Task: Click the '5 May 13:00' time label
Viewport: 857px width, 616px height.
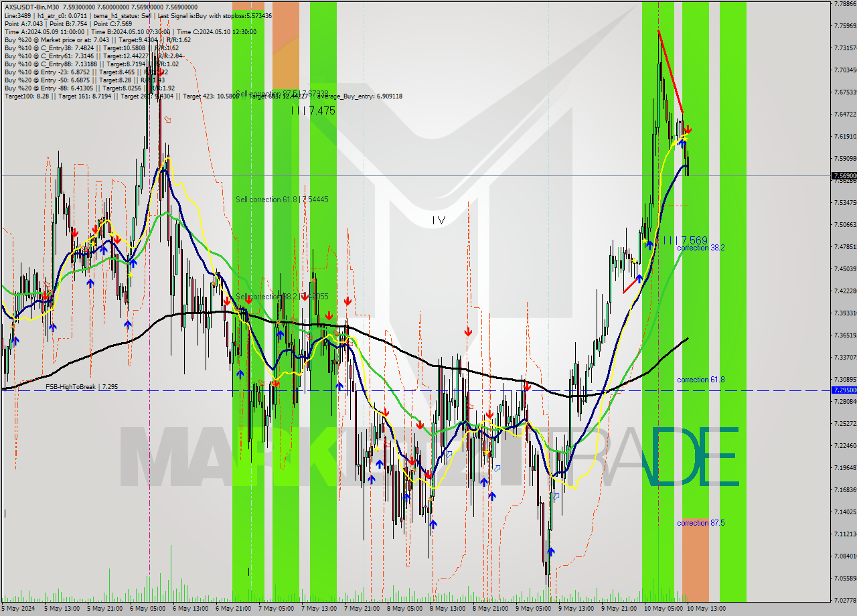Action: pos(62,609)
